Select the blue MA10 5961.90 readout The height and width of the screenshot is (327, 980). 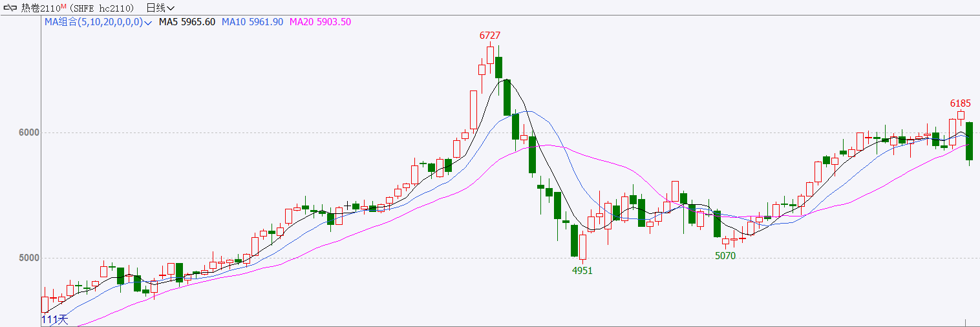253,22
